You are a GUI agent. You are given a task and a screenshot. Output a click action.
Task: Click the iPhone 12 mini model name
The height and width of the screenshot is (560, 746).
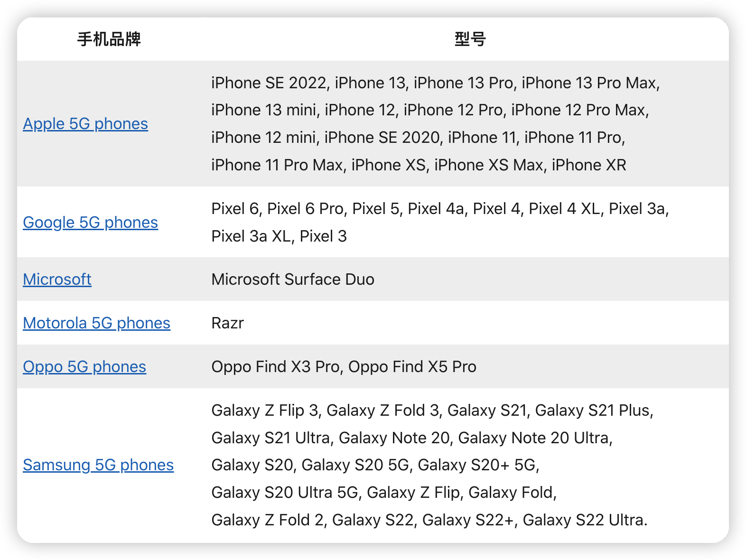click(263, 138)
